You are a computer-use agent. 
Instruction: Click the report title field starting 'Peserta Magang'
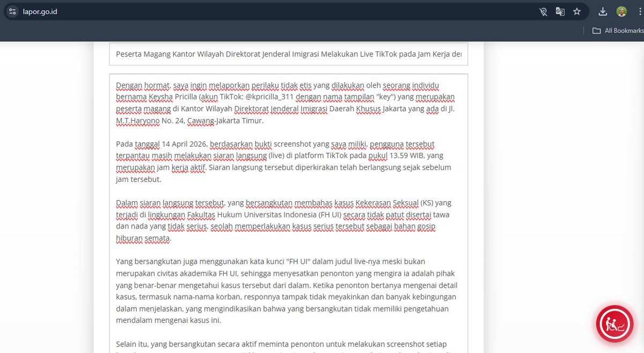pos(288,54)
